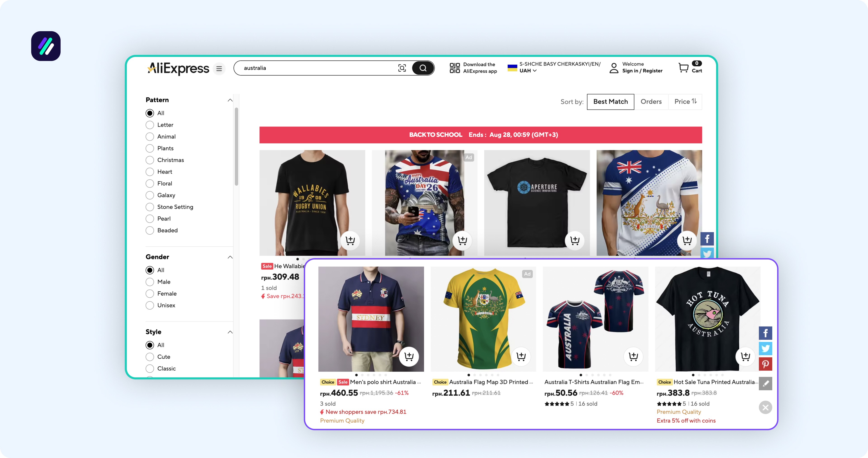
Task: Open the UAH currency dropdown
Action: coord(528,71)
